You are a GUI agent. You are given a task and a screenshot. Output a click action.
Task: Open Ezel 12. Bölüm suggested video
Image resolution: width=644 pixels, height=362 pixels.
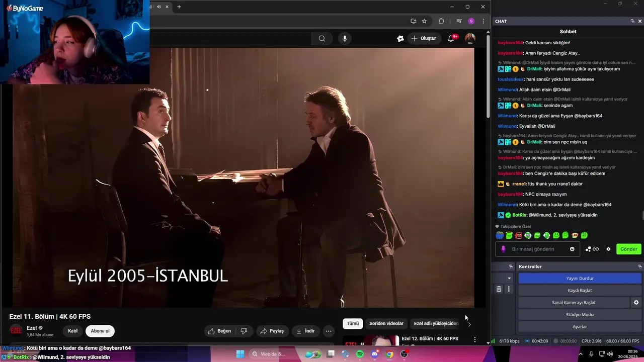pyautogui.click(x=430, y=339)
